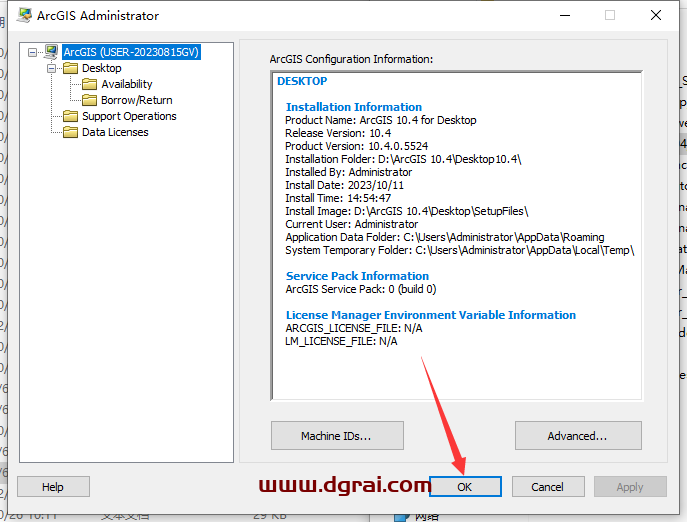The width and height of the screenshot is (687, 522).
Task: Click the Apply button
Action: (x=630, y=487)
